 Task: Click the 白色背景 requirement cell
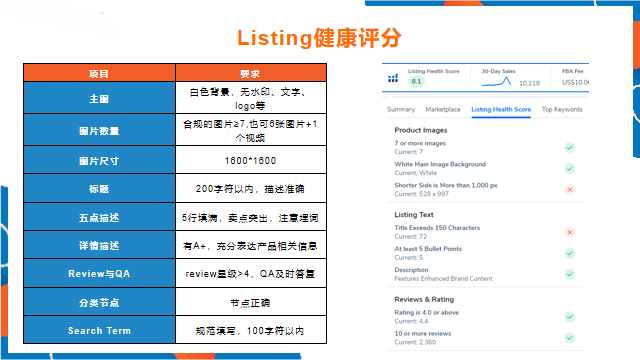pyautogui.click(x=251, y=98)
